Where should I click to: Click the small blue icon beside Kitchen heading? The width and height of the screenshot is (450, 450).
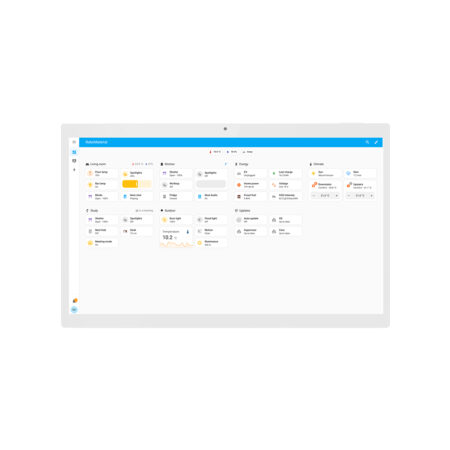[226, 164]
